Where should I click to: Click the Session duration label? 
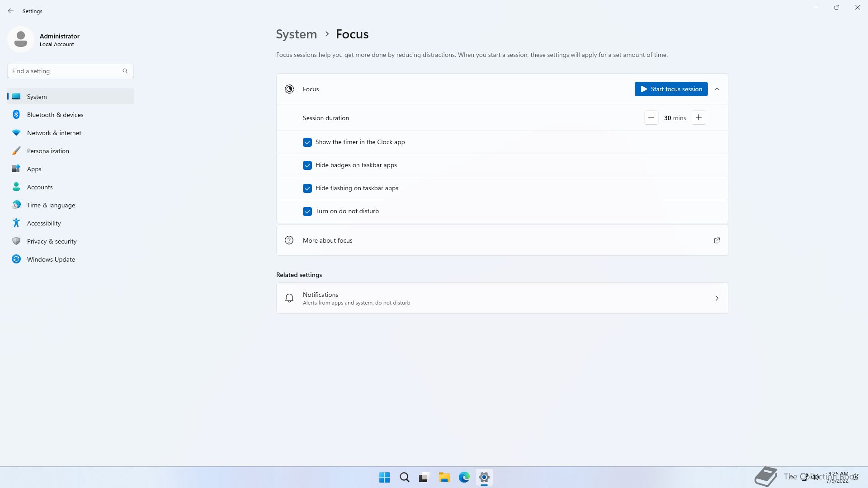click(x=326, y=118)
